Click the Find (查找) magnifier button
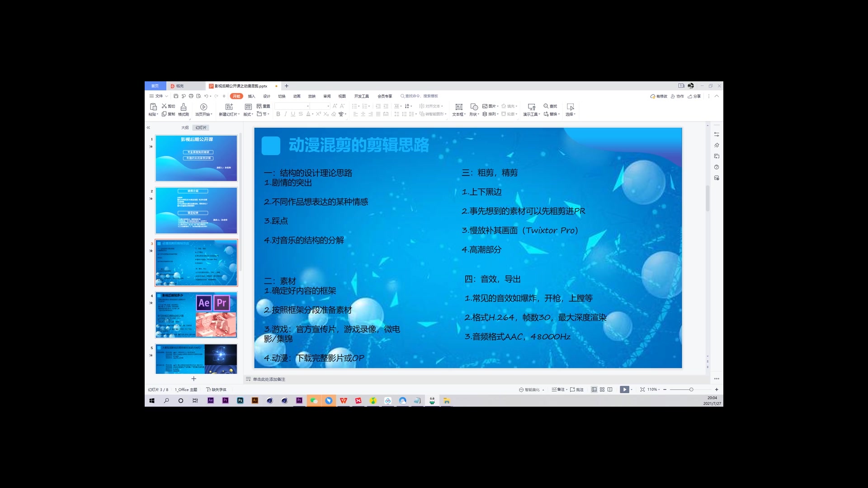Screen dimensions: 868x488 [x=550, y=106]
